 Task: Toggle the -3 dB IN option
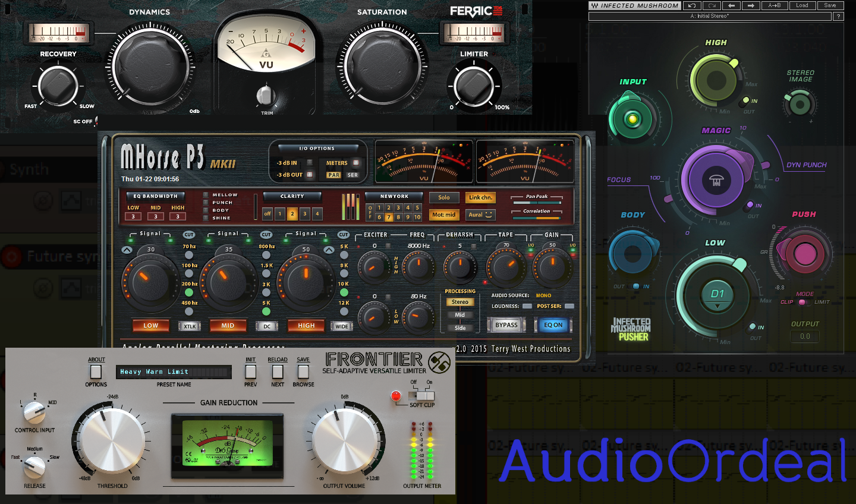(309, 162)
